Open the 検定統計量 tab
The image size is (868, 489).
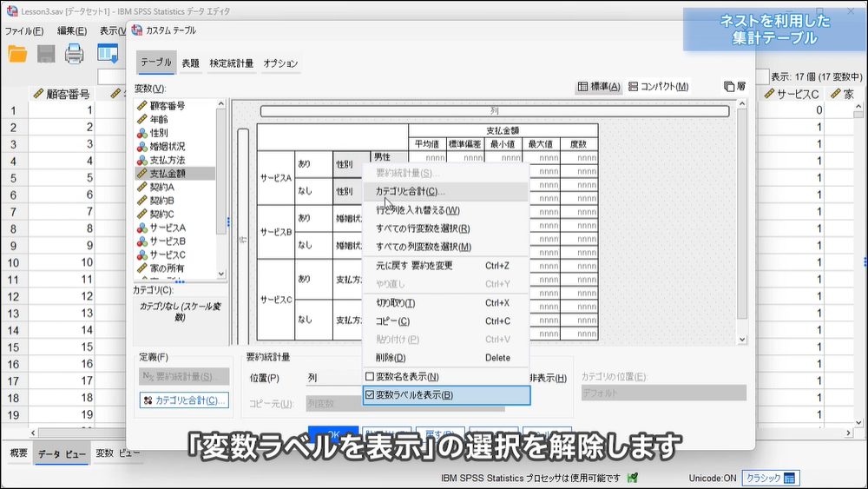[x=232, y=63]
